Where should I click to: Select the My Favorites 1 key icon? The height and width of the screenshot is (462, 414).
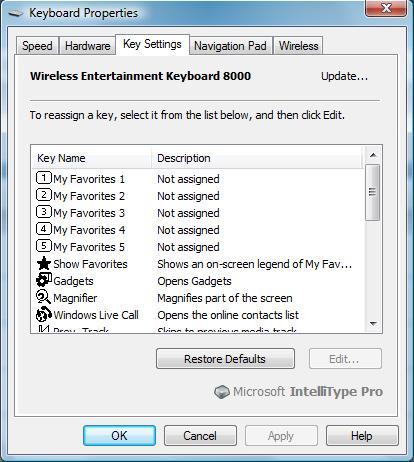pyautogui.click(x=44, y=178)
